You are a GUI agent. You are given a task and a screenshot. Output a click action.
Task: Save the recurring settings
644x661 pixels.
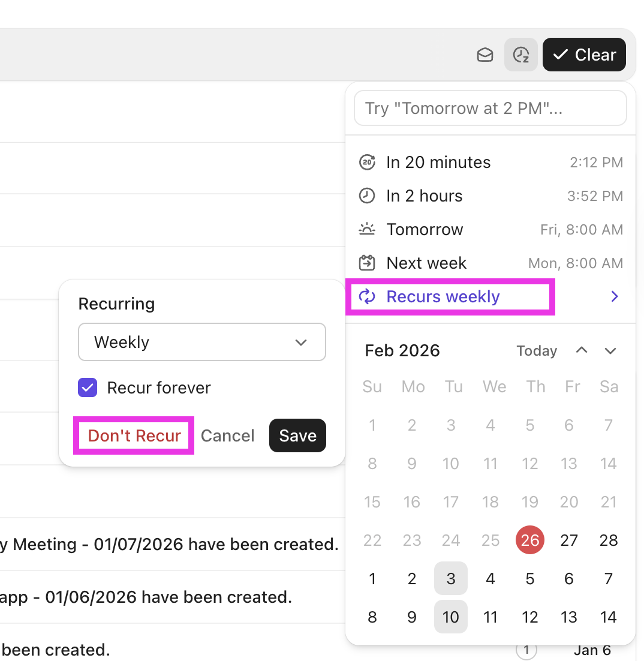tap(297, 436)
